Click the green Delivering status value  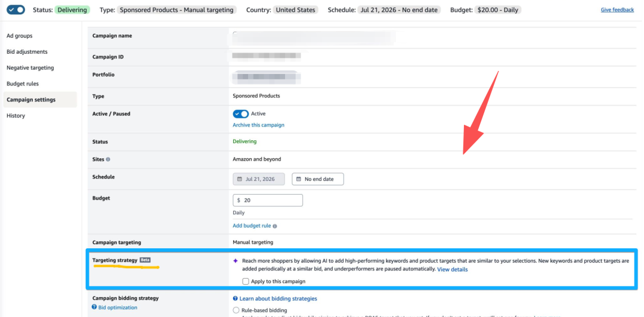pyautogui.click(x=244, y=141)
